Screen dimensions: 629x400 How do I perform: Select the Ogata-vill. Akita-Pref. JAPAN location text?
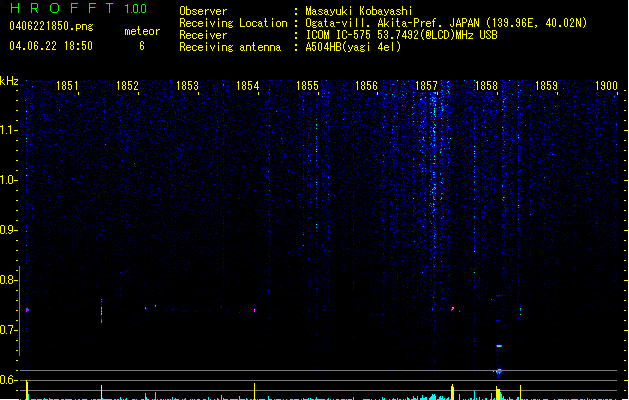[446, 23]
